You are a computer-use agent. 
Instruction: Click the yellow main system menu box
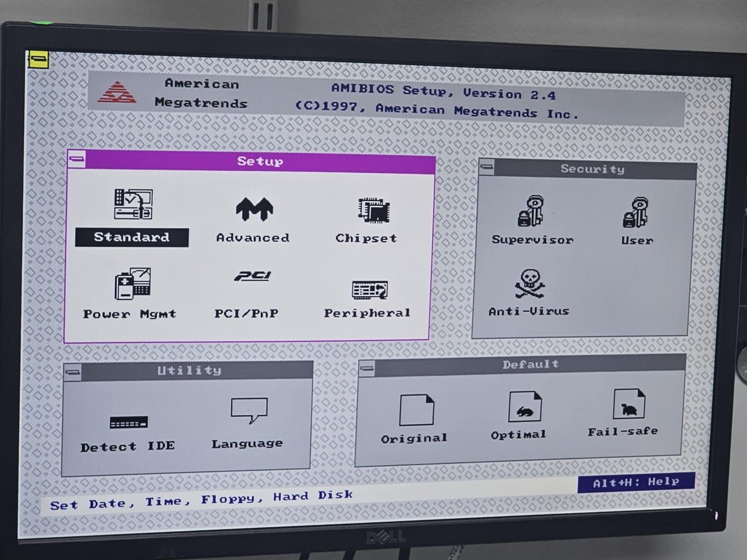pos(38,59)
